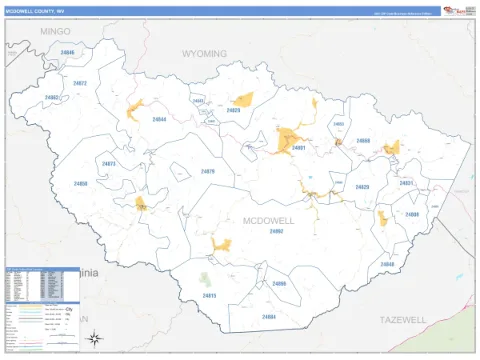This screenshot has height=360, width=480.
Task: Click the ZIP label left of 24831
Action: [362, 187]
